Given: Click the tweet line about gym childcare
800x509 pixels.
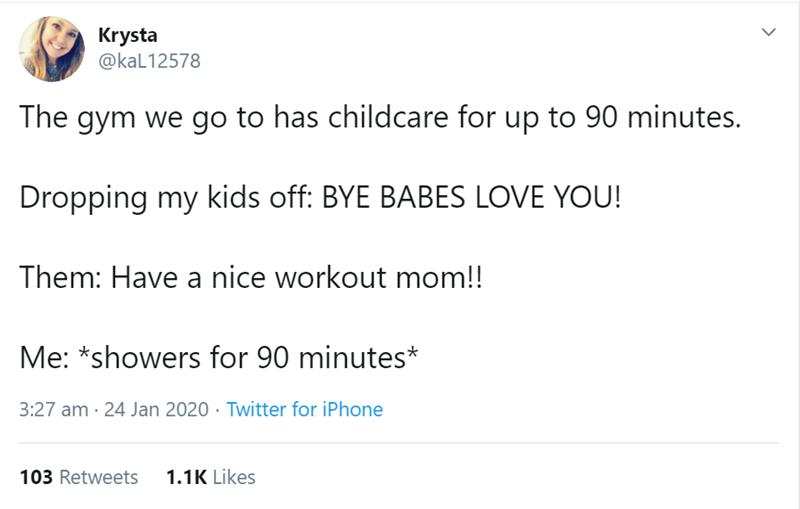Looking at the screenshot, I should click(381, 119).
